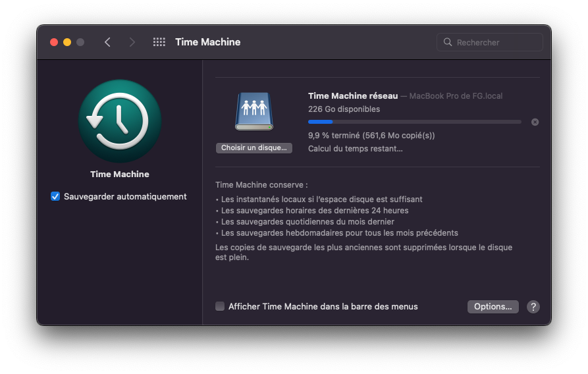588x374 pixels.
Task: Click the Time Machine conserve heading
Action: [261, 185]
